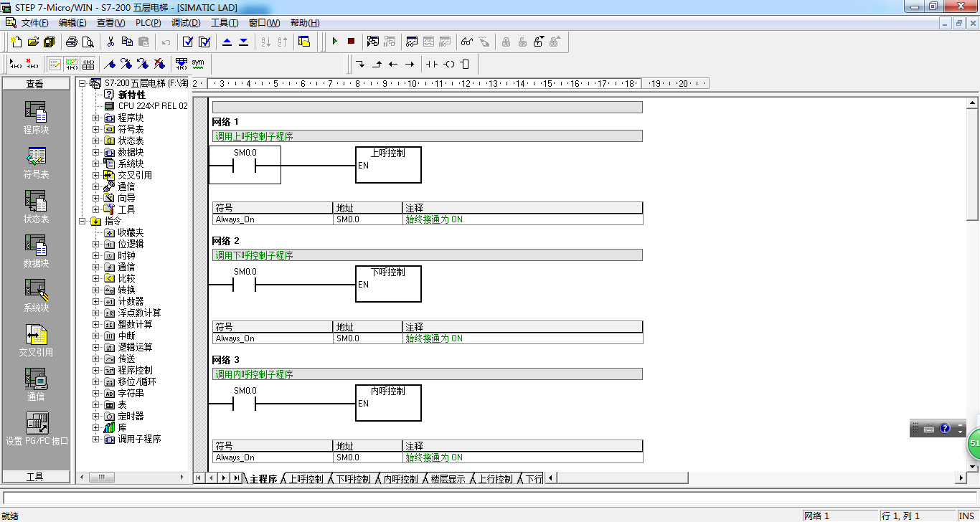The height and width of the screenshot is (522, 980).
Task: Expand the 位逻辑 instruction folder
Action: coord(96,244)
